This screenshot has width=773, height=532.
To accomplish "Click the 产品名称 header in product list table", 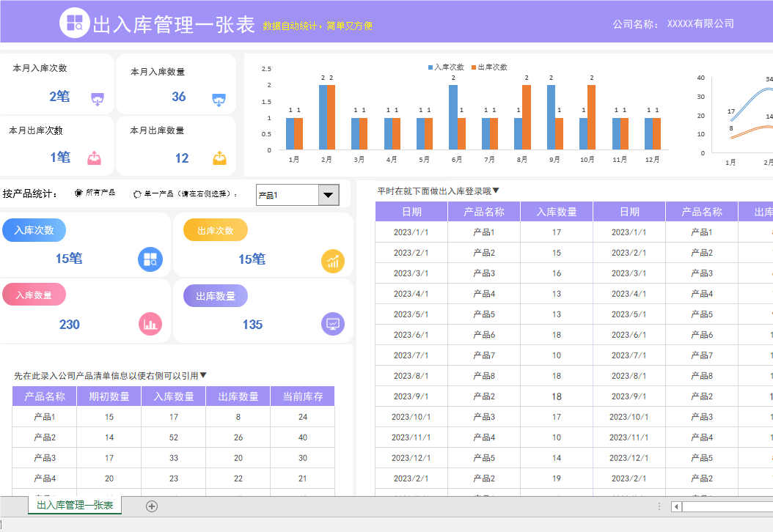I will 44,396.
